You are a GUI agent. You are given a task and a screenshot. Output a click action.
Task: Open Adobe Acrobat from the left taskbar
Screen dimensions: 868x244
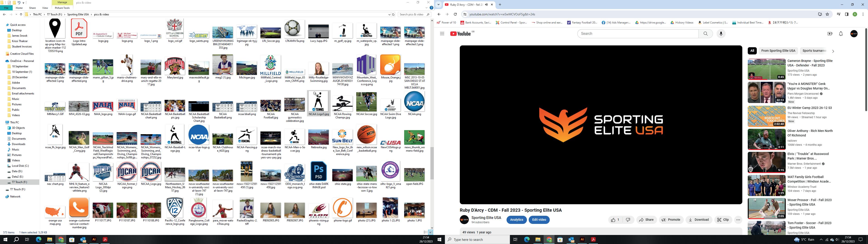105,240
